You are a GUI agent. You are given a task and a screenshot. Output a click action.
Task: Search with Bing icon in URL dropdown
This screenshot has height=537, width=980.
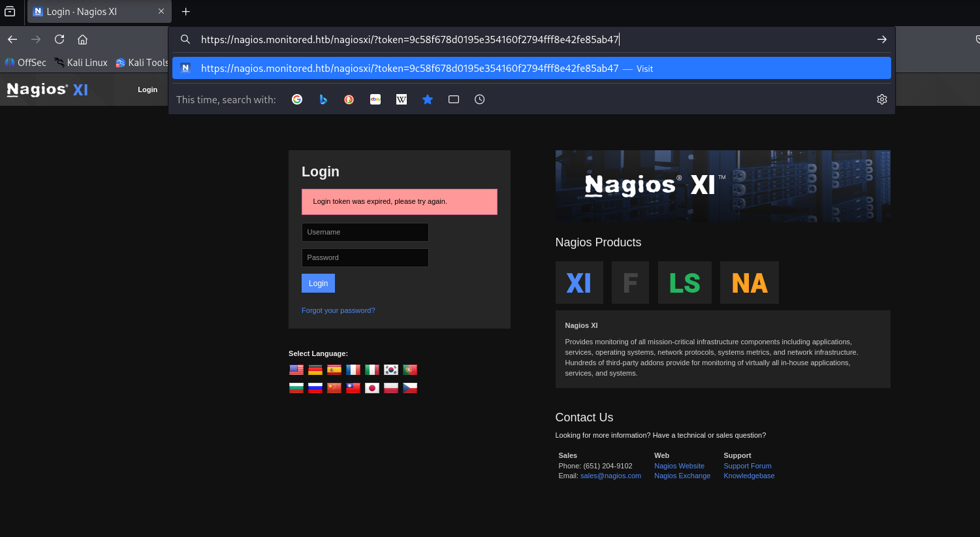click(323, 99)
